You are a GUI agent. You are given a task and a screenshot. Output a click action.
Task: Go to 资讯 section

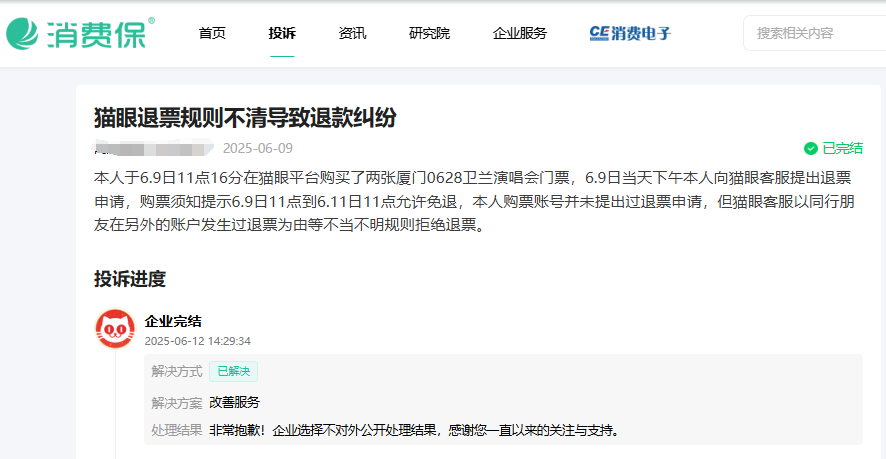pyautogui.click(x=352, y=33)
